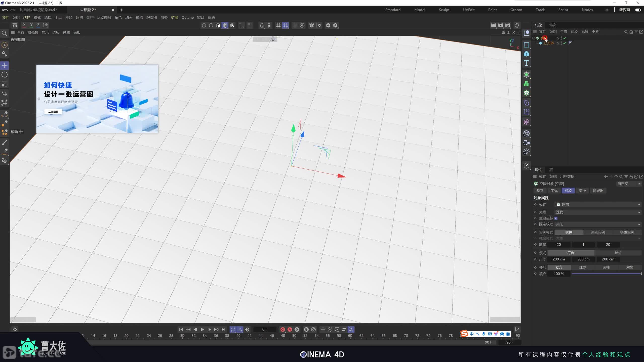Toggle the X axis lock
This screenshot has height=362, width=644.
[x=24, y=25]
